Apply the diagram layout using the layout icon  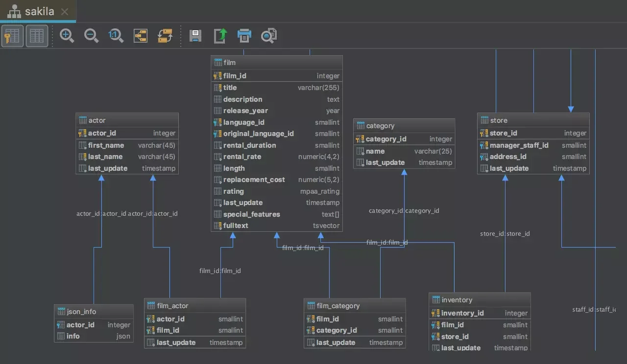click(141, 36)
